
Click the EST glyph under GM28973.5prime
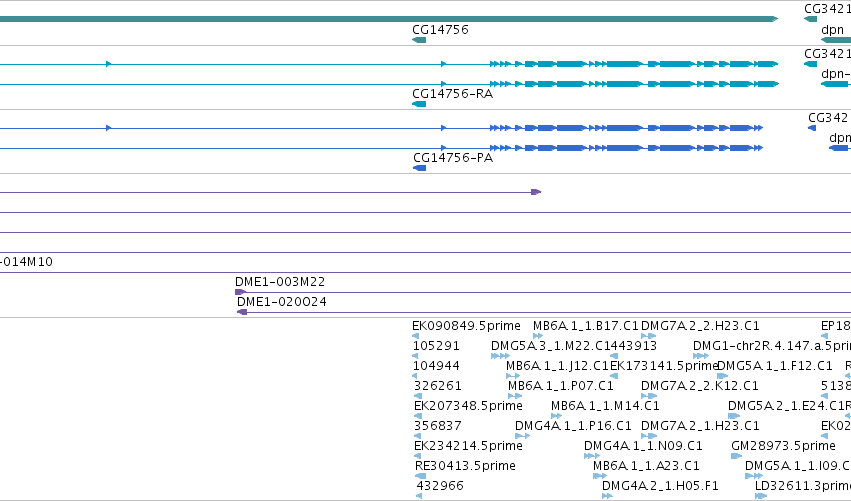click(x=736, y=456)
